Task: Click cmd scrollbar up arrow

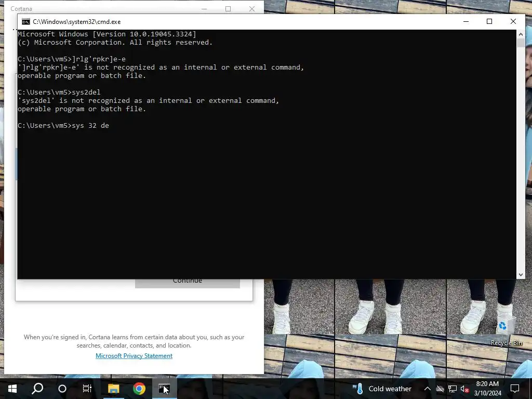Action: click(521, 34)
